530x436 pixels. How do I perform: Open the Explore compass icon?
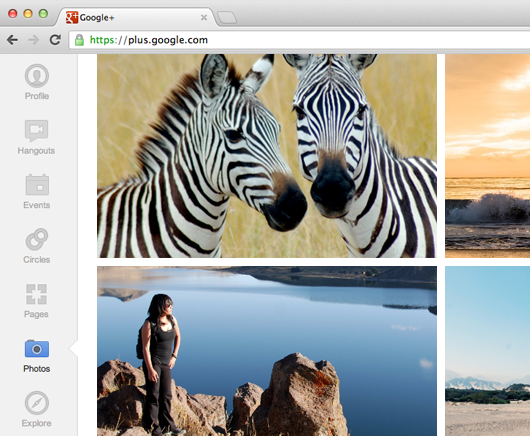pyautogui.click(x=37, y=403)
